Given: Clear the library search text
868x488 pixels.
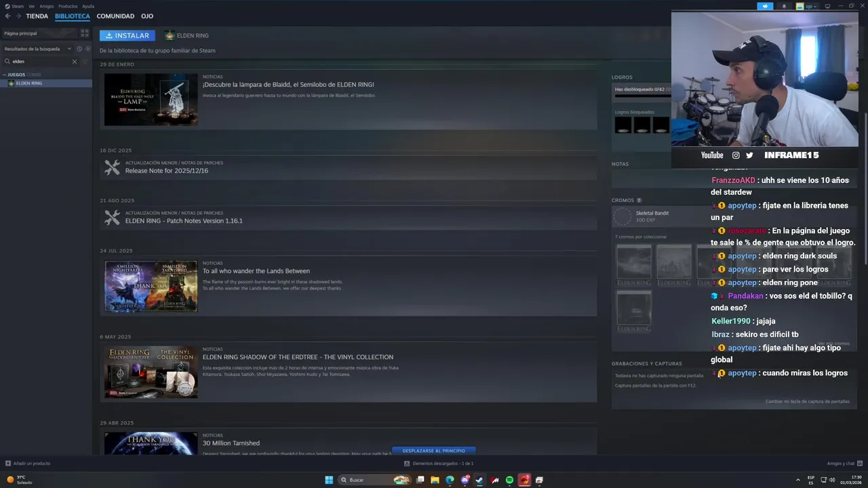Looking at the screenshot, I should pos(75,62).
